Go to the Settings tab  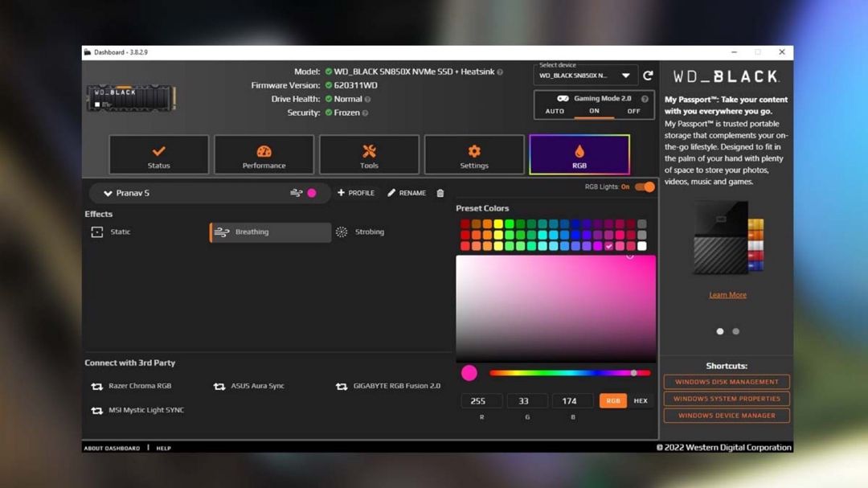tap(474, 155)
